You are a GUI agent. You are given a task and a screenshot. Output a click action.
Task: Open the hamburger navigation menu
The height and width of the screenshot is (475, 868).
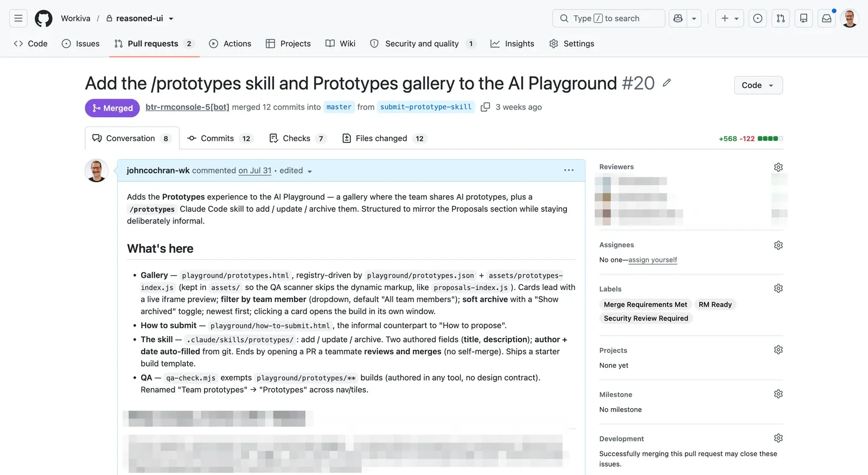[18, 18]
